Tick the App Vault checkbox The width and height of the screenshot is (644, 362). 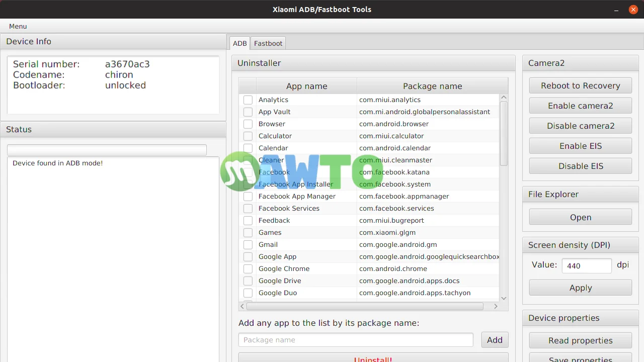[248, 112]
